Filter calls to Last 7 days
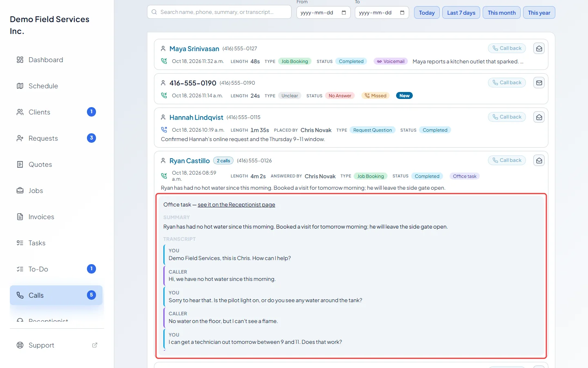Image resolution: width=588 pixels, height=368 pixels. [461, 13]
